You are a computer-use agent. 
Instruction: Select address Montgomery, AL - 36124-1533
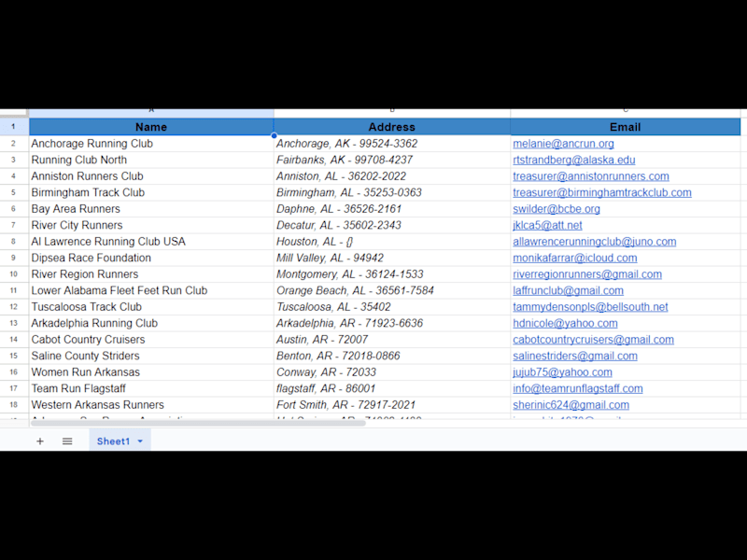[x=391, y=274]
